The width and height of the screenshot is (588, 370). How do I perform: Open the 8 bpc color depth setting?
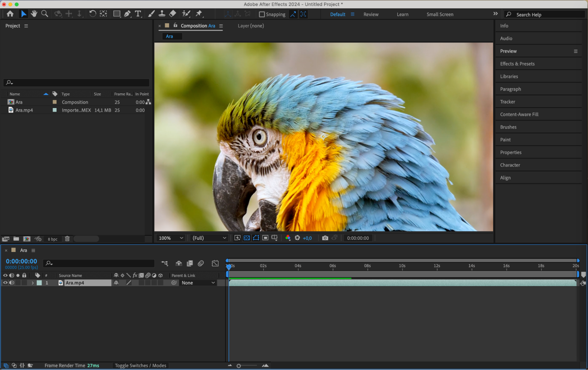click(53, 239)
